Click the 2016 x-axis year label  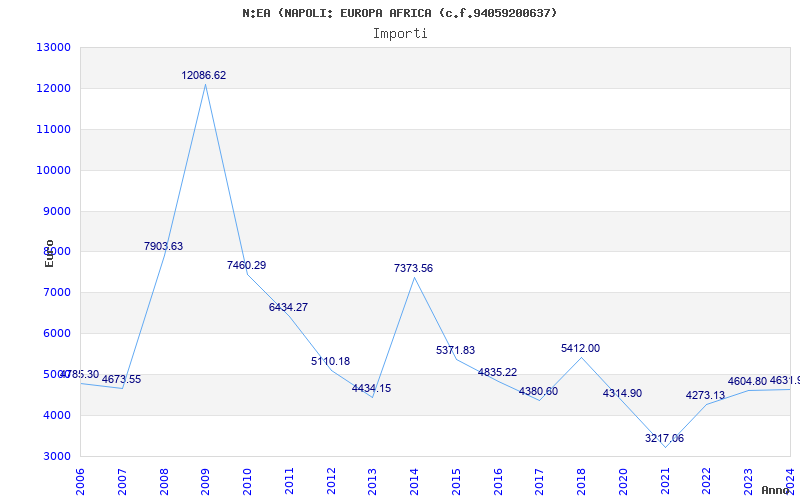[x=498, y=481]
